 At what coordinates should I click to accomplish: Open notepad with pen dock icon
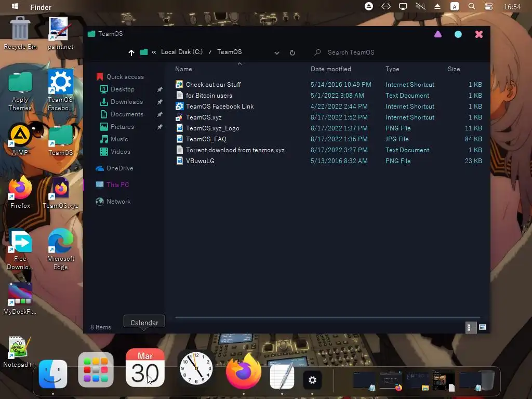pos(282,376)
